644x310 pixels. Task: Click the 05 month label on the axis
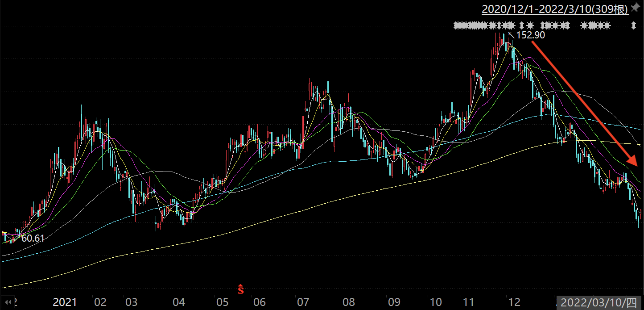click(222, 302)
